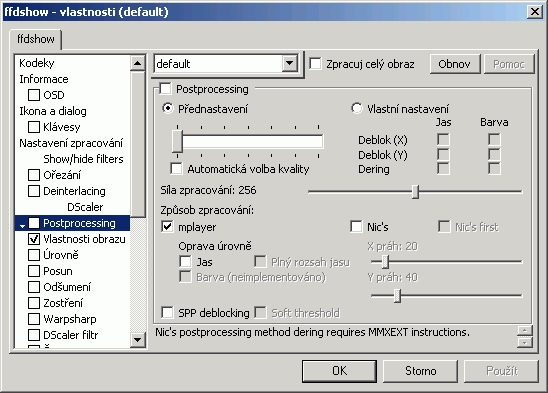This screenshot has width=548, height=393.
Task: Open the default preset dropdown
Action: [x=290, y=64]
